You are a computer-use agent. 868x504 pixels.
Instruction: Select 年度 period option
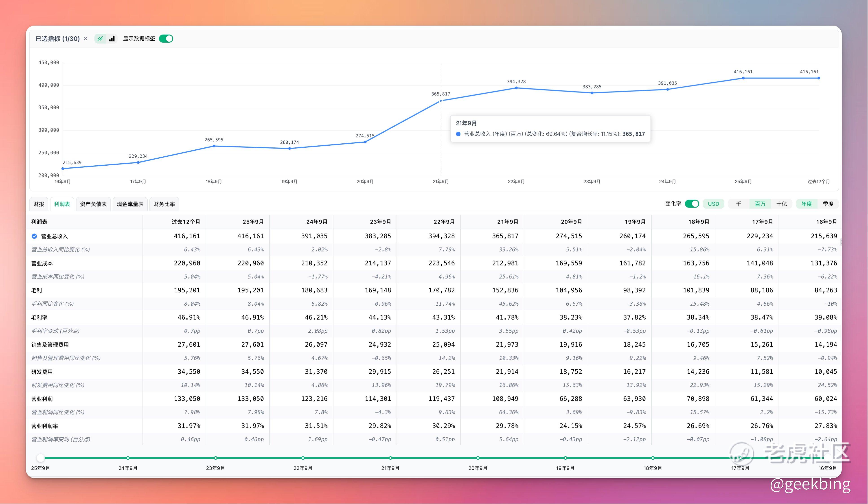[806, 204]
